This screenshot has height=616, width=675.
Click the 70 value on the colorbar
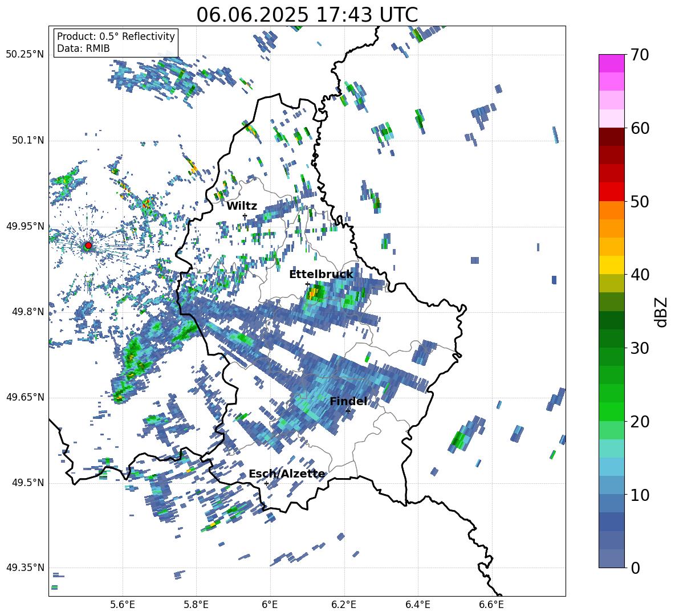(x=640, y=55)
